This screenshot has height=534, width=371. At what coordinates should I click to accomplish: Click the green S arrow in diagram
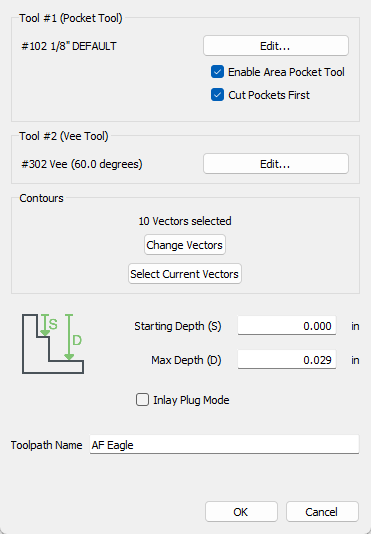[x=45, y=325]
